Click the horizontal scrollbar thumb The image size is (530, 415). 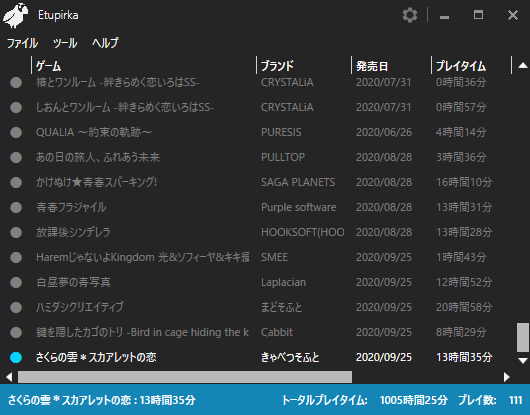[185, 377]
